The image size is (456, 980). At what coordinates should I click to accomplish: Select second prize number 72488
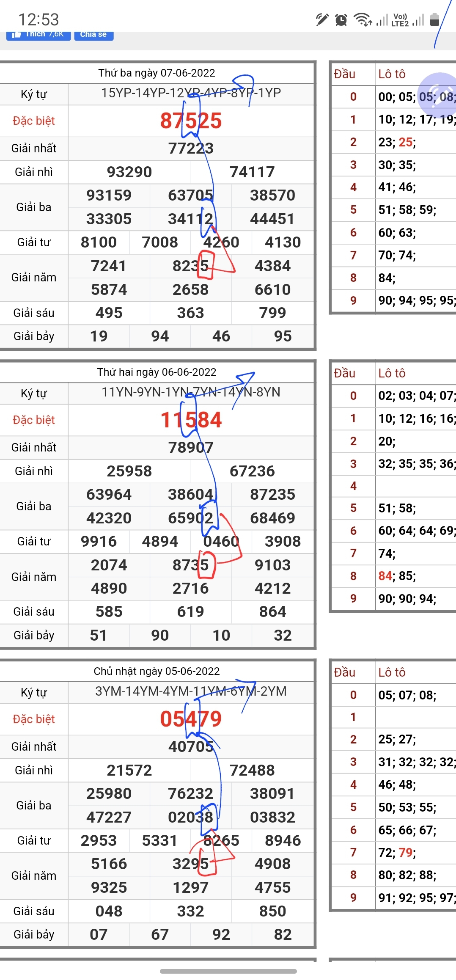(252, 771)
